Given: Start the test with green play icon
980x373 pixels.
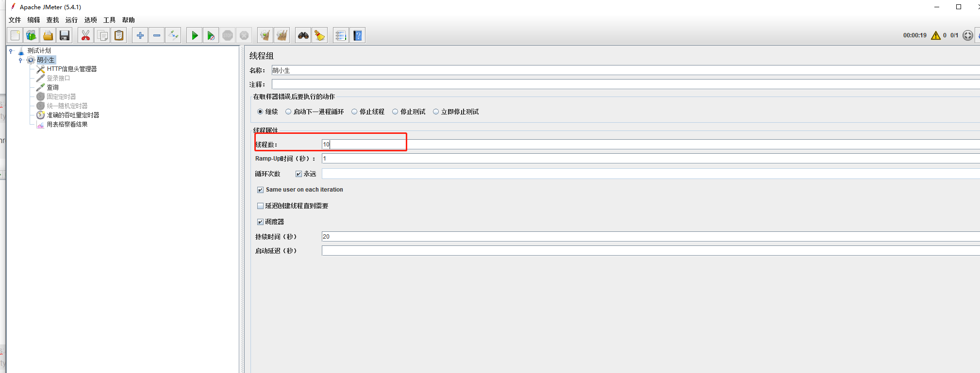Looking at the screenshot, I should point(195,35).
